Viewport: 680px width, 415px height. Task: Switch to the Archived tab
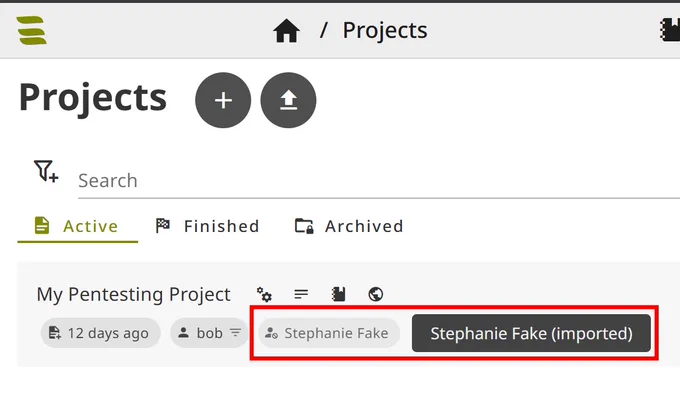coord(349,226)
